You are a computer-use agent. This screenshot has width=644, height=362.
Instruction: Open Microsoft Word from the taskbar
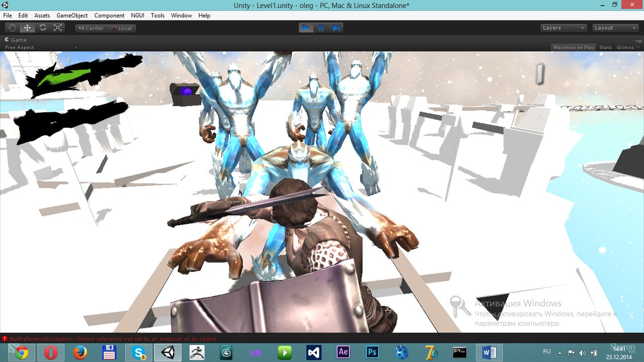[489, 353]
